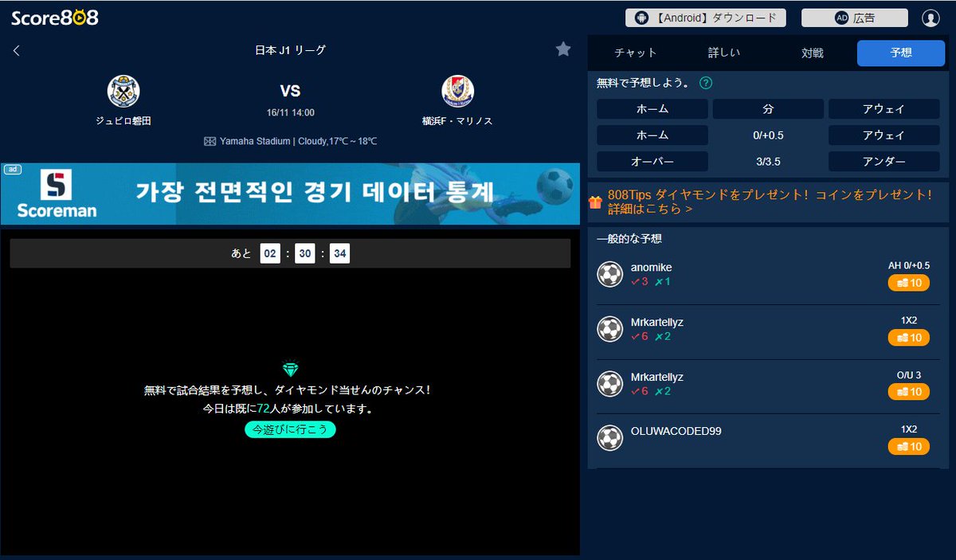956x560 pixels.
Task: Click the 3/3.5 over-under line value
Action: click(768, 162)
